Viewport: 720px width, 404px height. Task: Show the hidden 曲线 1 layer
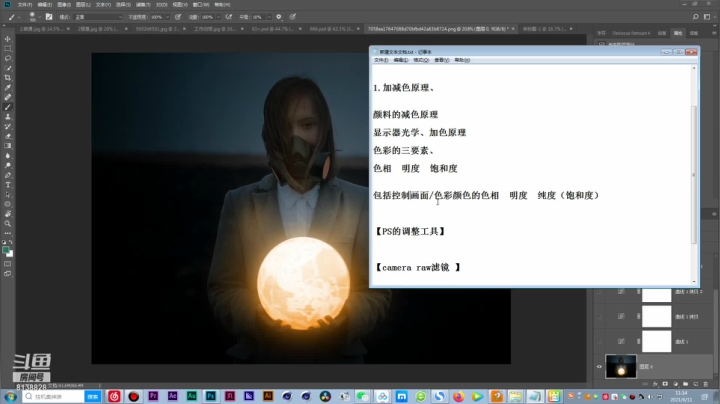point(599,342)
